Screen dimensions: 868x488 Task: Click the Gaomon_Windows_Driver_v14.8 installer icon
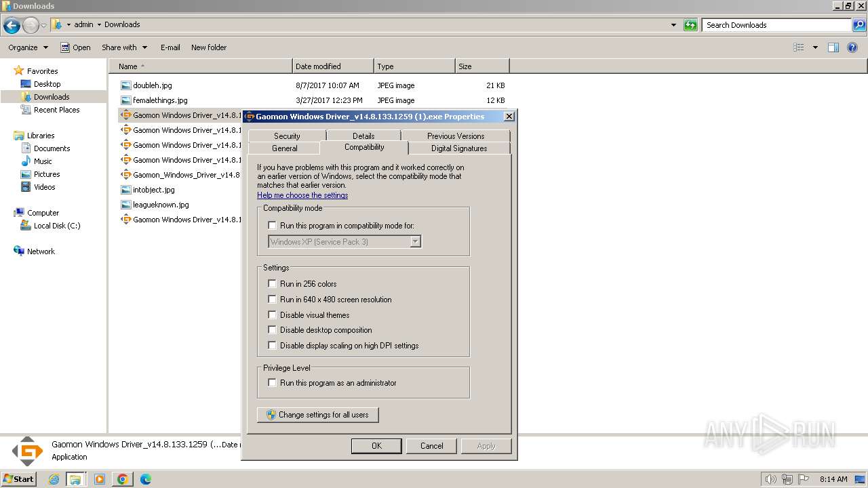click(x=125, y=175)
